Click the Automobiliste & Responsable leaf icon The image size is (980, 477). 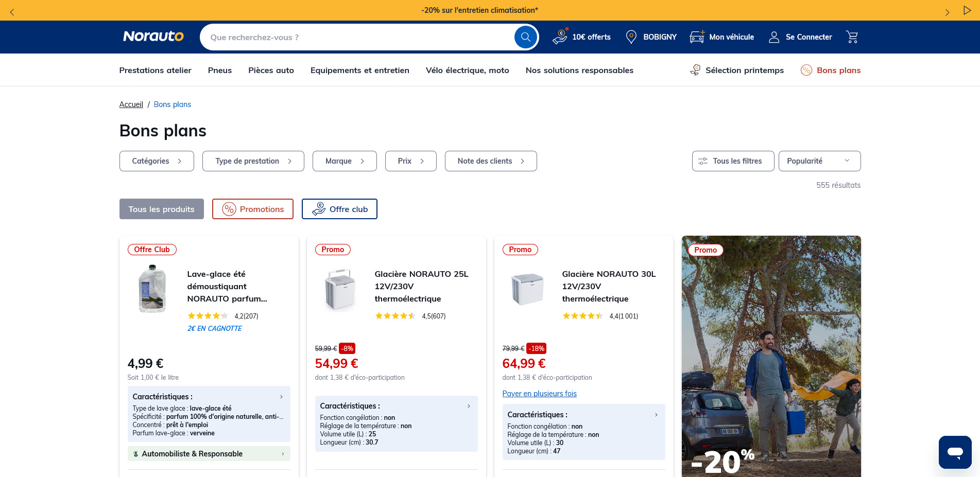136,454
